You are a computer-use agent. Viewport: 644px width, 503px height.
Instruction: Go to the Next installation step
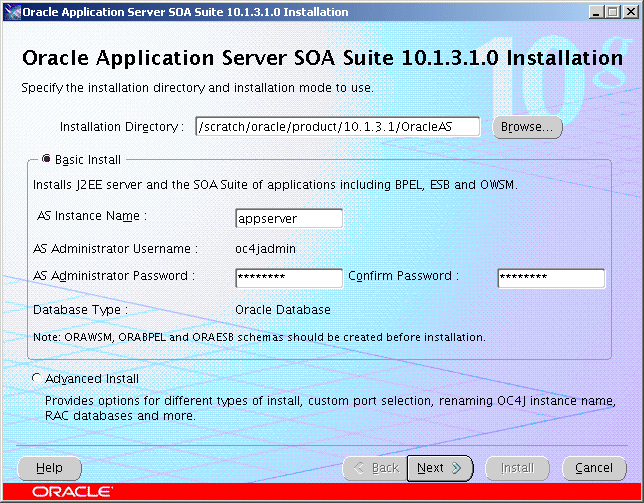pyautogui.click(x=440, y=468)
